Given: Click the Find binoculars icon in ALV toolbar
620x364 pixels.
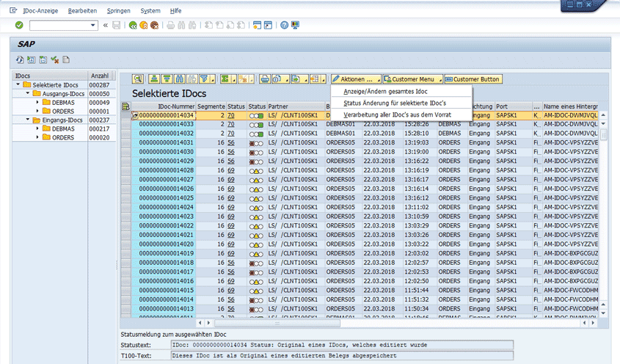Looking at the screenshot, I should [x=180, y=79].
